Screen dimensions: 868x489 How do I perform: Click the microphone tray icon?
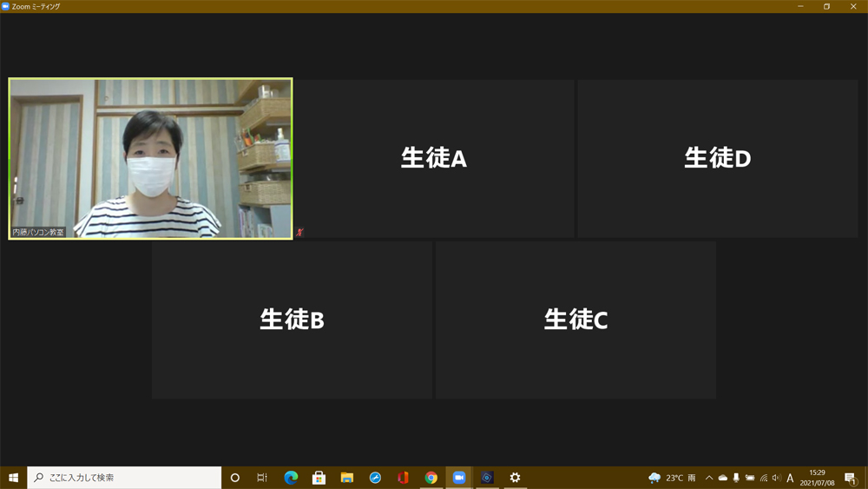(x=736, y=478)
